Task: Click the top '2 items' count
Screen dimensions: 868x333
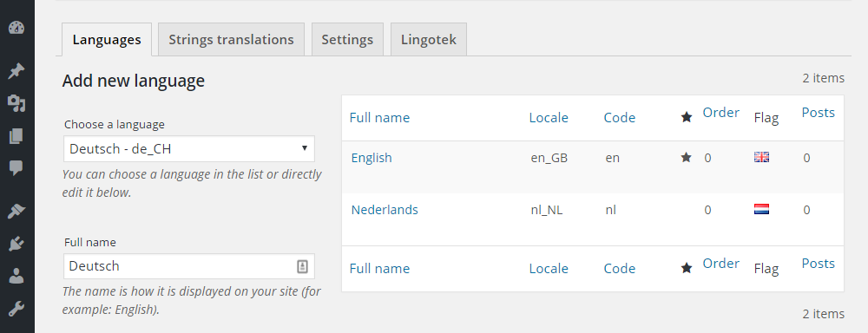Action: pyautogui.click(x=823, y=78)
